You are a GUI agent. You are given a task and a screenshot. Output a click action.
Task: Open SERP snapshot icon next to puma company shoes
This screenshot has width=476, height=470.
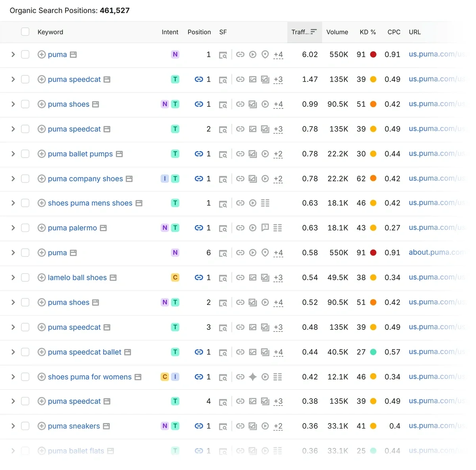pyautogui.click(x=129, y=179)
